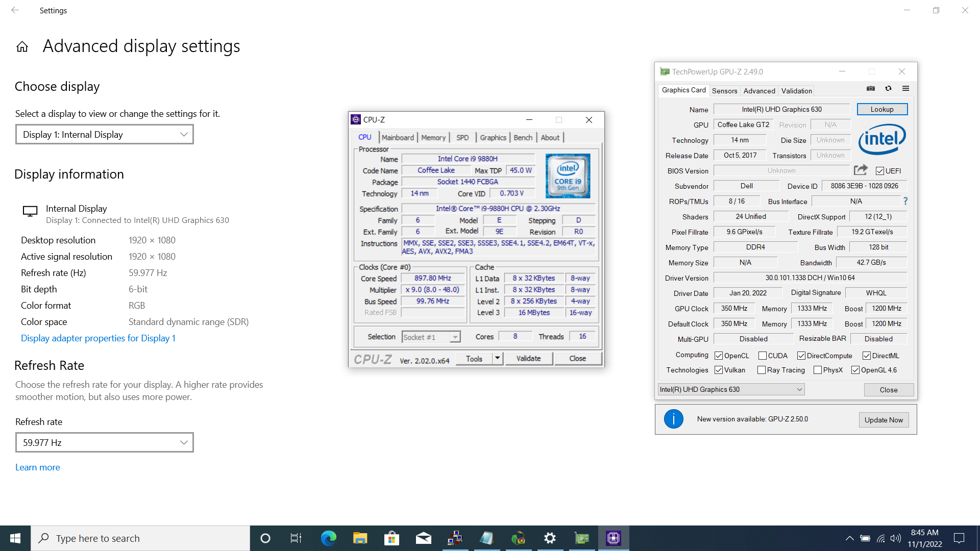
Task: Click the battery icon in system tray
Action: point(865,538)
